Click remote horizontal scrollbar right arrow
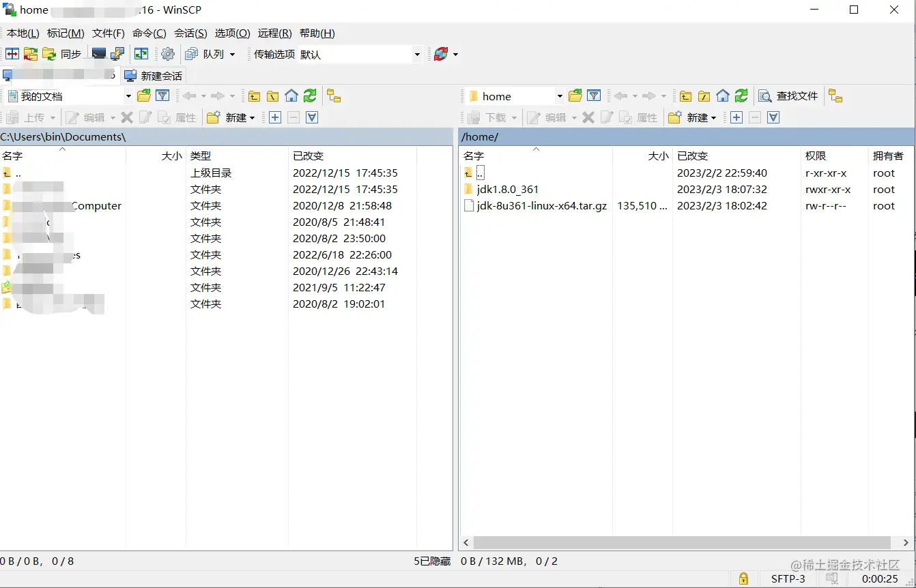916x588 pixels. [x=906, y=543]
